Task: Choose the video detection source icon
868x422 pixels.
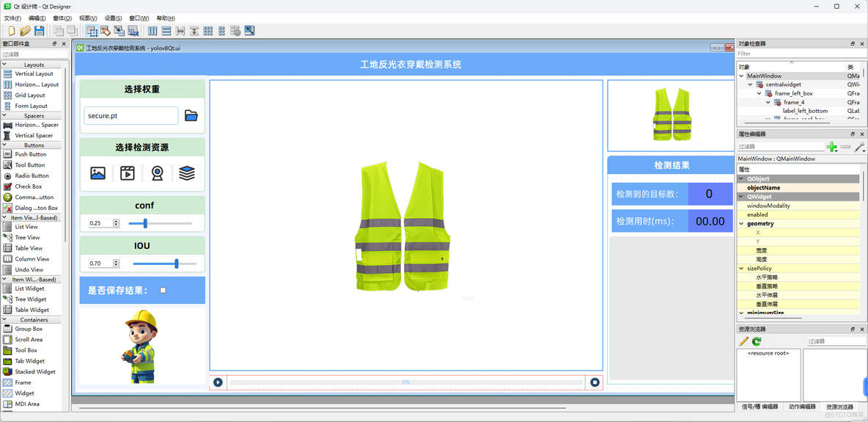Action: point(128,173)
